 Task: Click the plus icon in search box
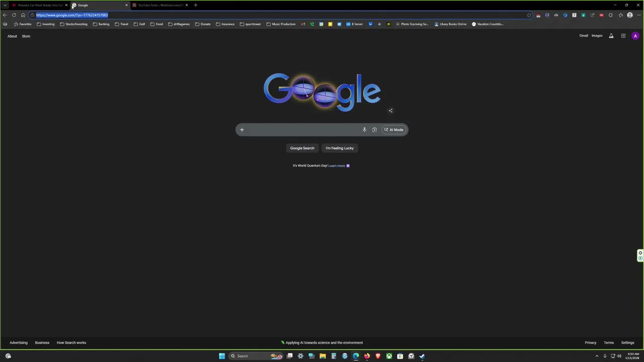242,130
